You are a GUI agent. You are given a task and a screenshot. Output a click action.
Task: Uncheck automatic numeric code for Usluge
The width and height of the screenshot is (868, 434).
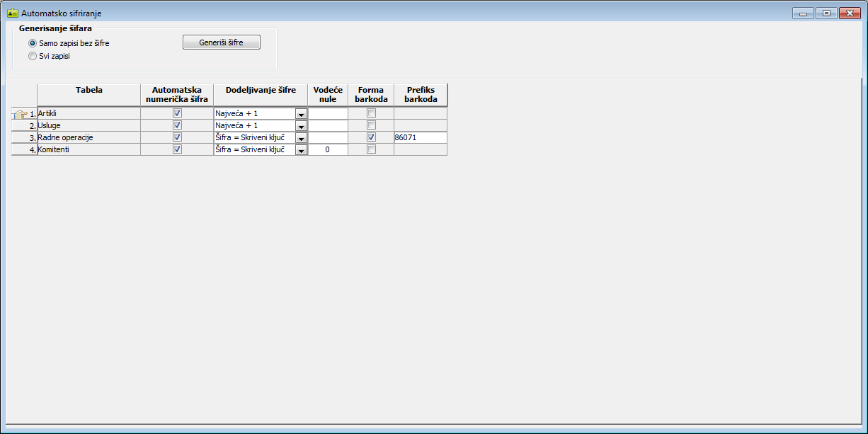tap(177, 125)
